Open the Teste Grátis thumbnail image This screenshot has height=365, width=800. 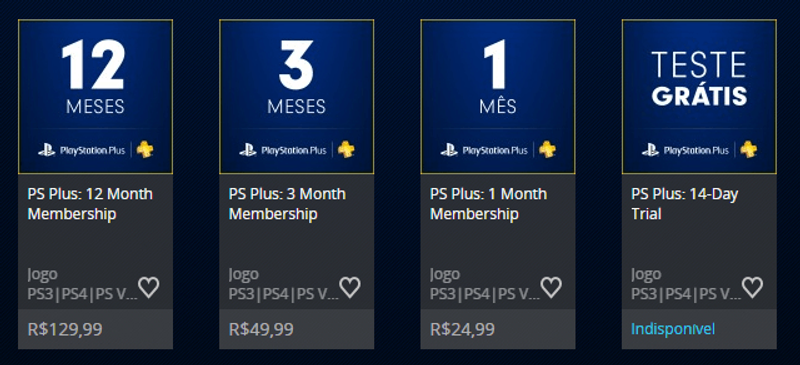coord(699,97)
